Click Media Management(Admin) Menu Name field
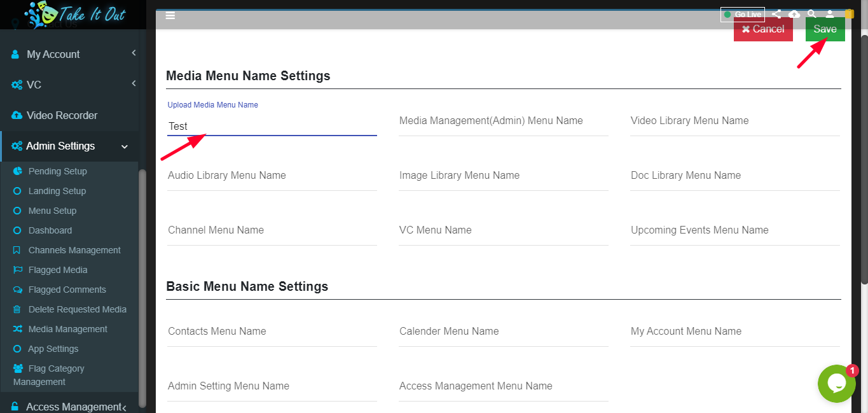 (x=504, y=121)
